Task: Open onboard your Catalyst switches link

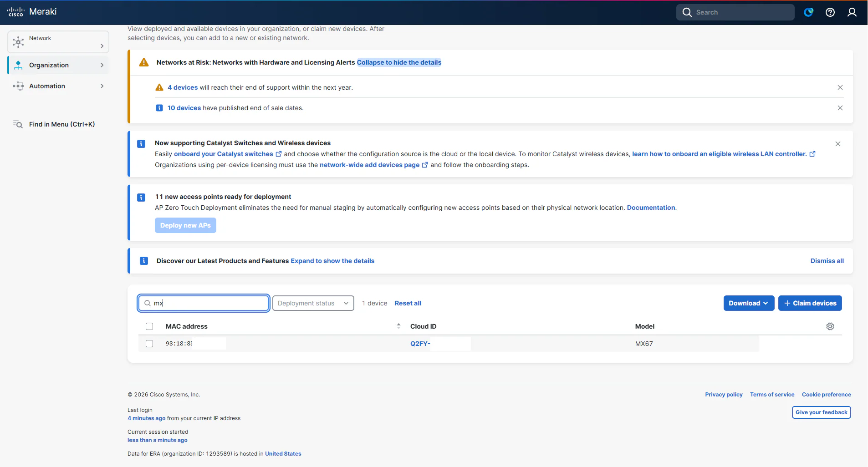Action: point(224,154)
